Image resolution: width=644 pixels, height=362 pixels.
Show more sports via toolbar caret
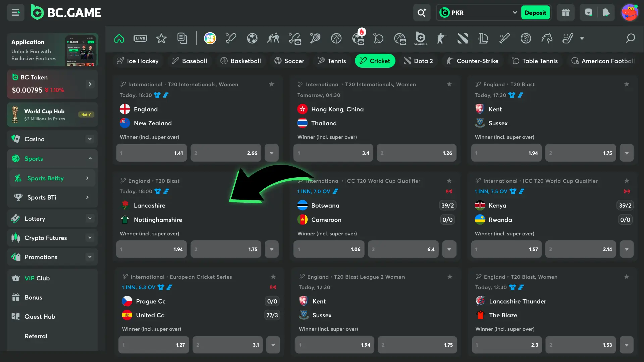(x=582, y=38)
